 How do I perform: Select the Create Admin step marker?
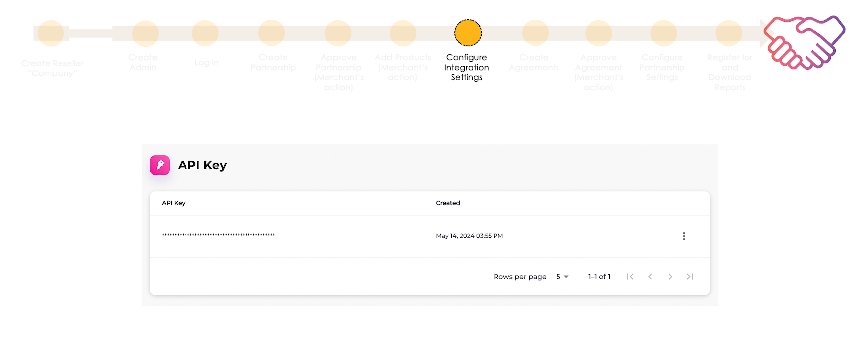click(x=145, y=33)
